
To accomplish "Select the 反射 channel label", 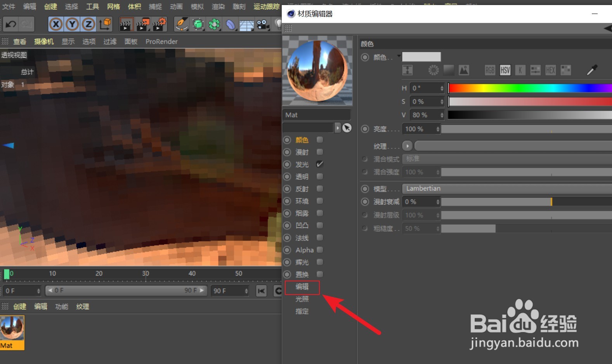I will (x=302, y=189).
